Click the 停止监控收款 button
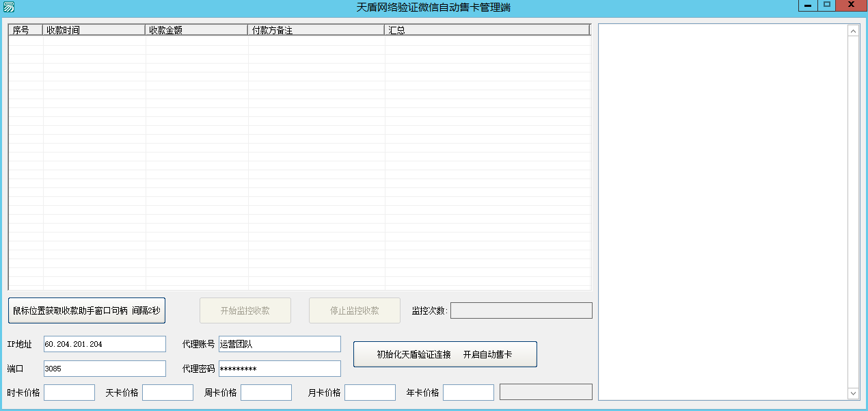 [355, 310]
